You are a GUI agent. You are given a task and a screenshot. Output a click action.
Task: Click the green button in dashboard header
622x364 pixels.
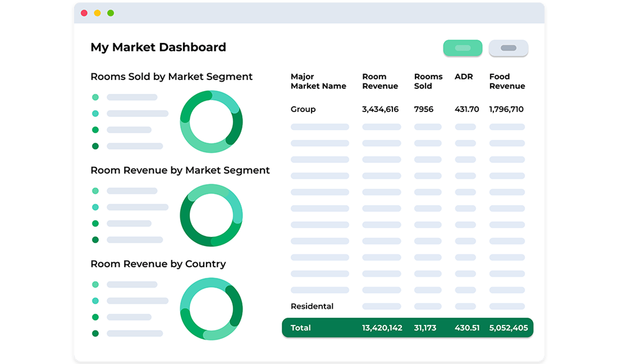click(x=463, y=48)
